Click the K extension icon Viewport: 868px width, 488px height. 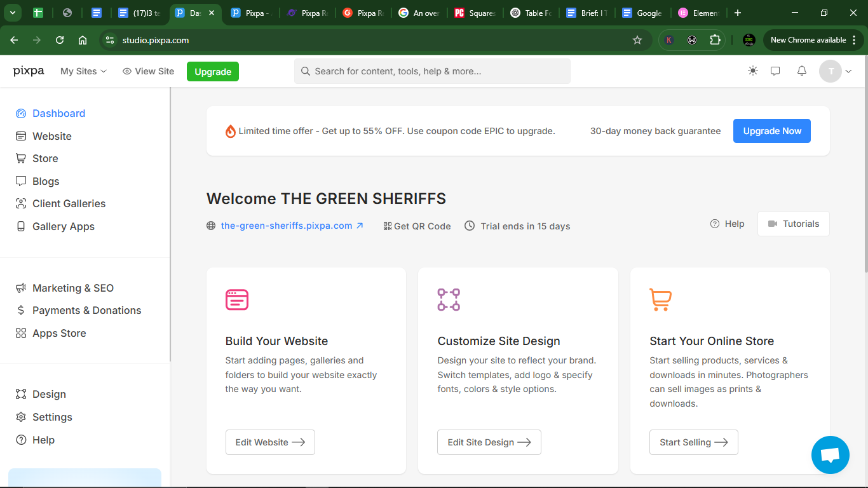(669, 40)
